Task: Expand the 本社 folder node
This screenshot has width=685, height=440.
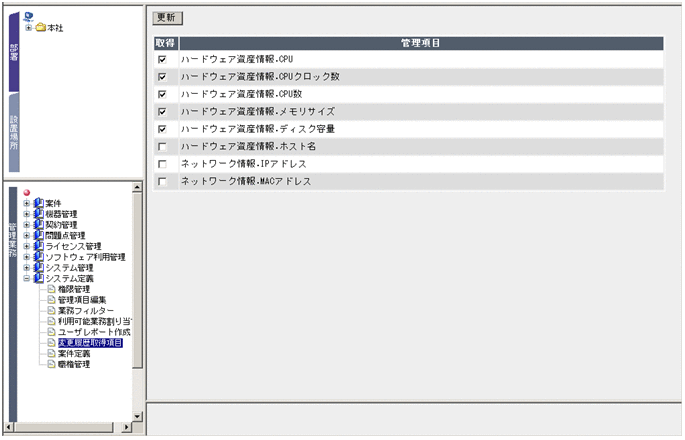Action: 28,28
